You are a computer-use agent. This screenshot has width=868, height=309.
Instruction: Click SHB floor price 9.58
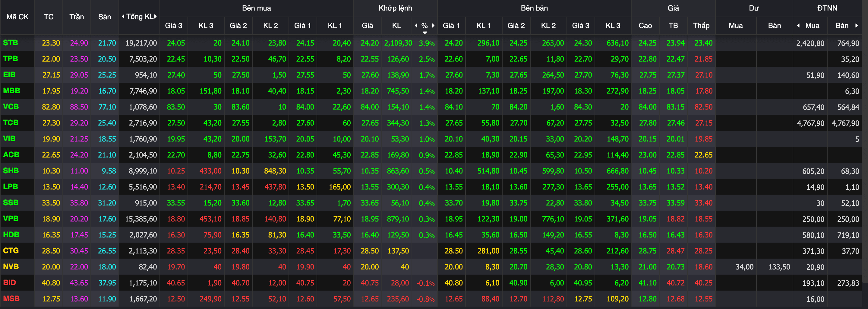[109, 171]
